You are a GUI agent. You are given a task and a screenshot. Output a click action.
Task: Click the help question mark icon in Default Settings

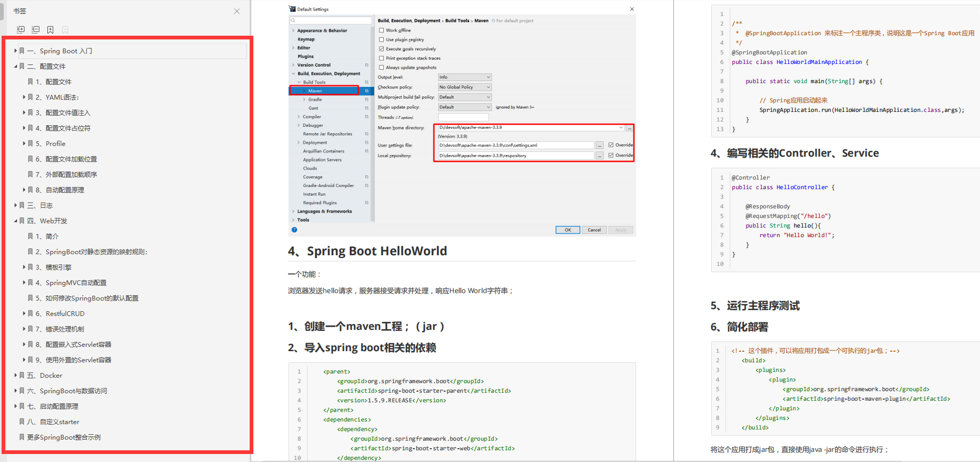tap(294, 230)
